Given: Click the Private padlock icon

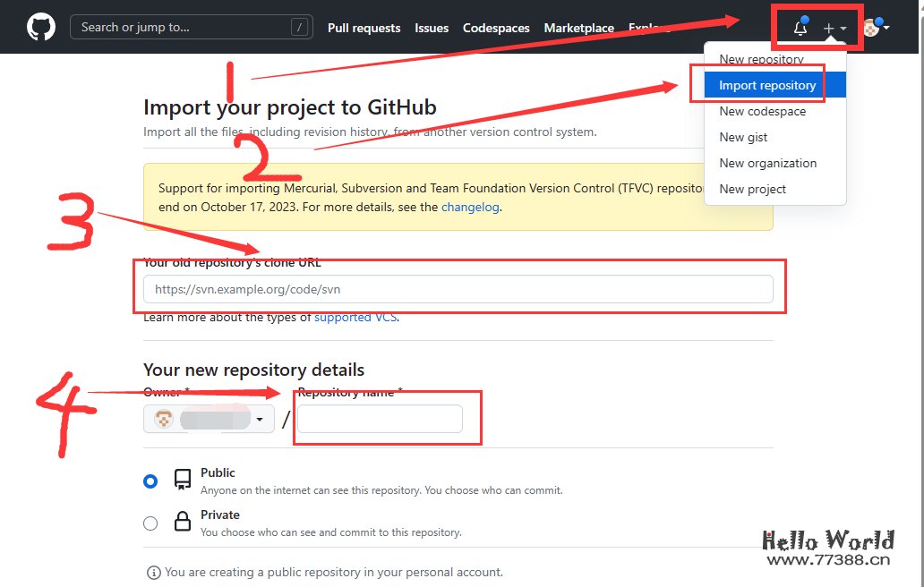Looking at the screenshot, I should pyautogui.click(x=183, y=522).
